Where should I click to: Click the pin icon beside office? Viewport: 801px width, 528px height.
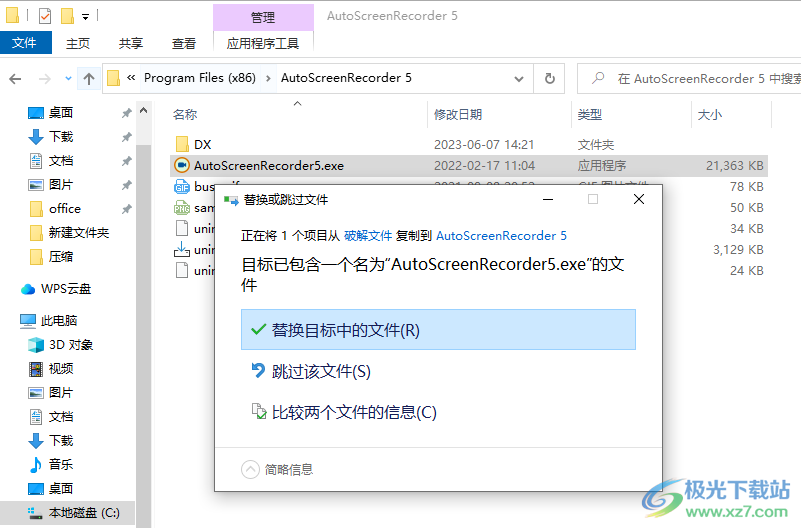126,209
